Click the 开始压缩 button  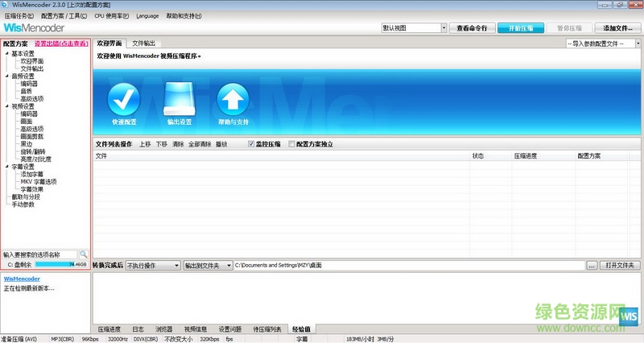point(520,27)
